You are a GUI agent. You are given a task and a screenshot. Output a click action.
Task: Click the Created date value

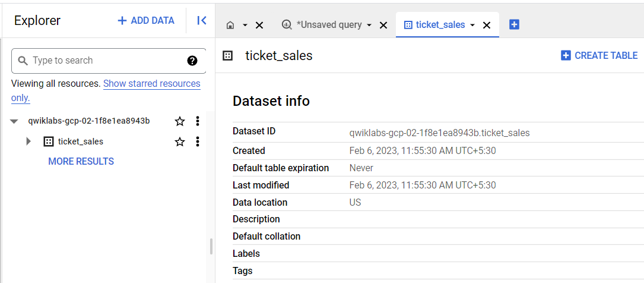423,150
